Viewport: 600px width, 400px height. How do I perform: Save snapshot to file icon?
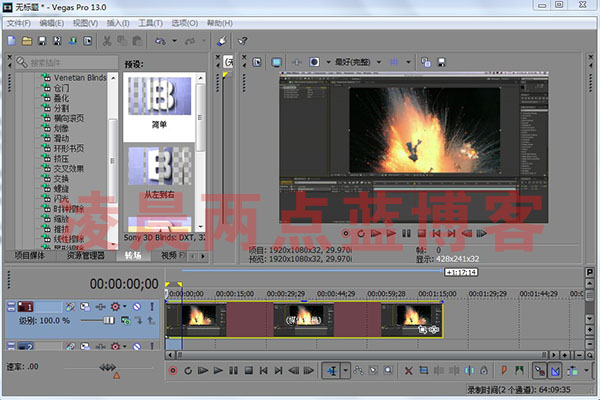pos(442,62)
